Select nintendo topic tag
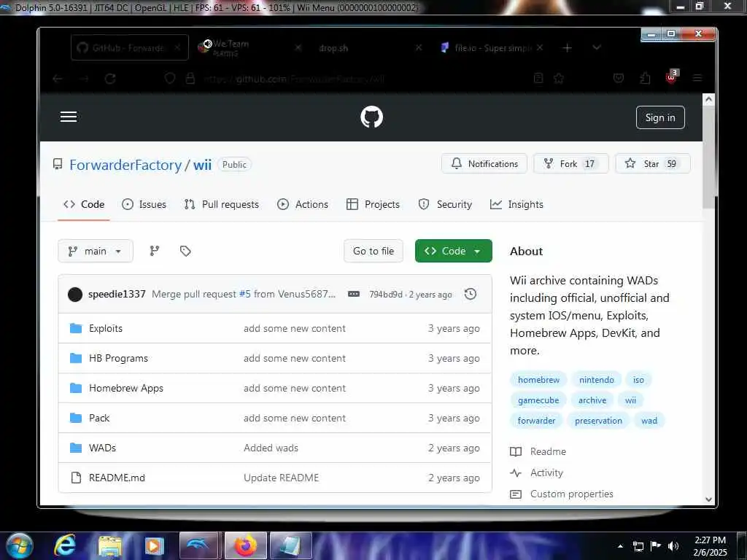Screen dimensions: 747x560 (597, 379)
